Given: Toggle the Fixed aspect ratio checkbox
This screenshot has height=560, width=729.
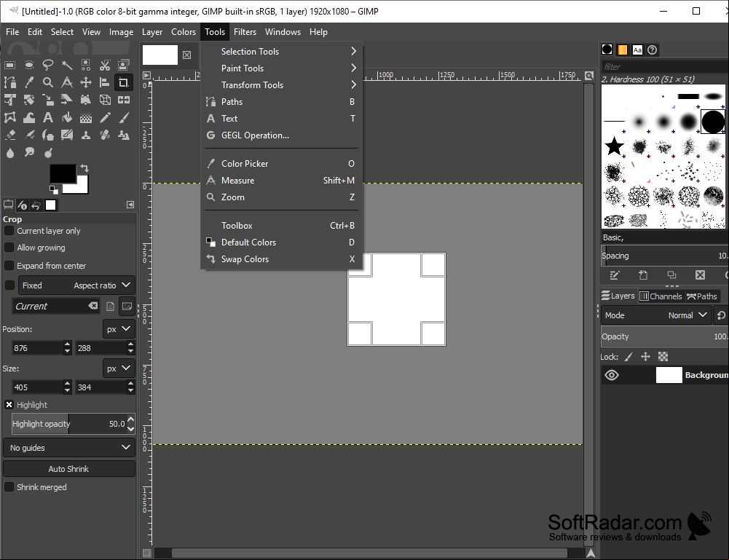Looking at the screenshot, I should 9,285.
